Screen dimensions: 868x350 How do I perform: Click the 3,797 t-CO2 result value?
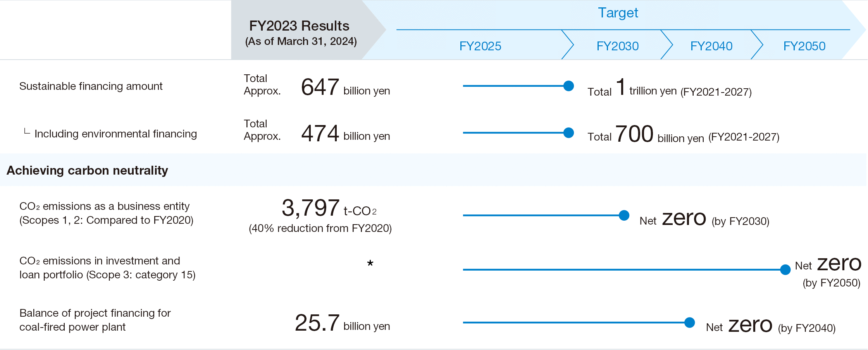coord(329,208)
